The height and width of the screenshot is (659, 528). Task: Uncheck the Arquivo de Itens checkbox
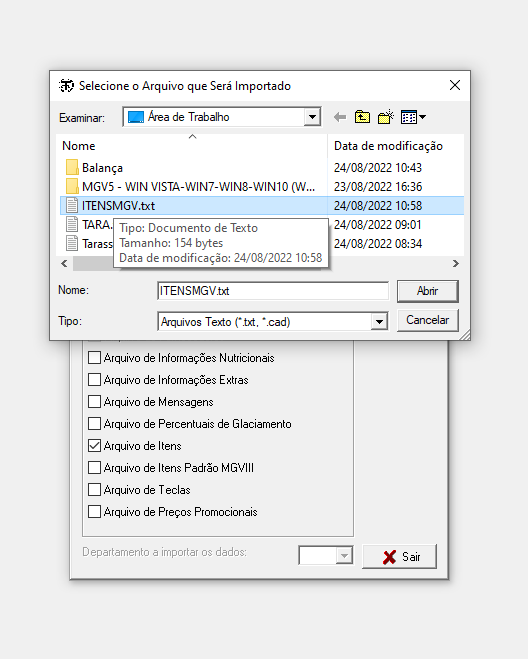click(95, 445)
